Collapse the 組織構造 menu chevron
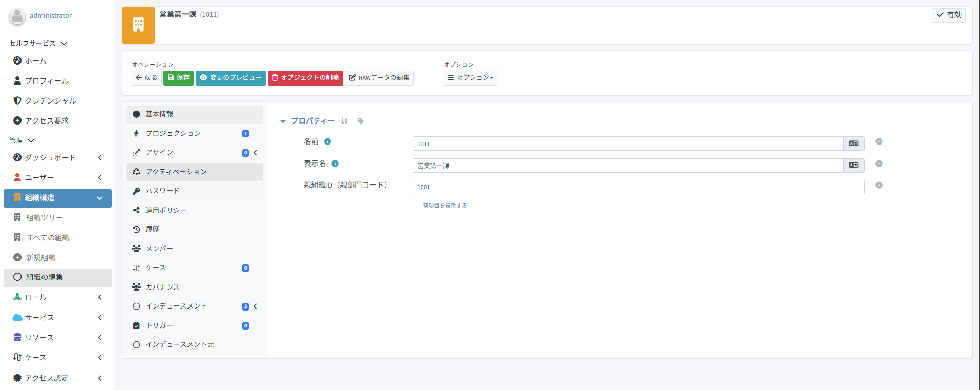 coord(100,198)
